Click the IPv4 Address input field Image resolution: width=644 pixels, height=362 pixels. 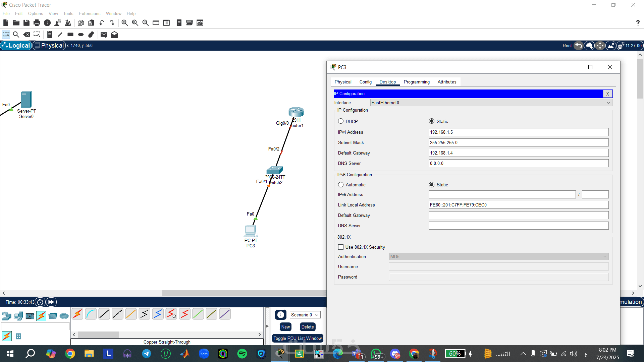518,132
